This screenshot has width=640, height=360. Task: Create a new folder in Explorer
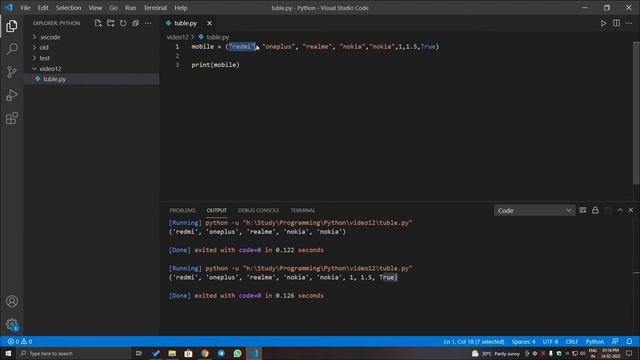111,23
